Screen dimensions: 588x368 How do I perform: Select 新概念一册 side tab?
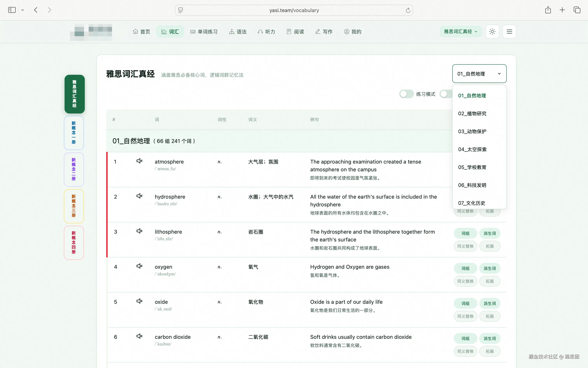pyautogui.click(x=74, y=133)
